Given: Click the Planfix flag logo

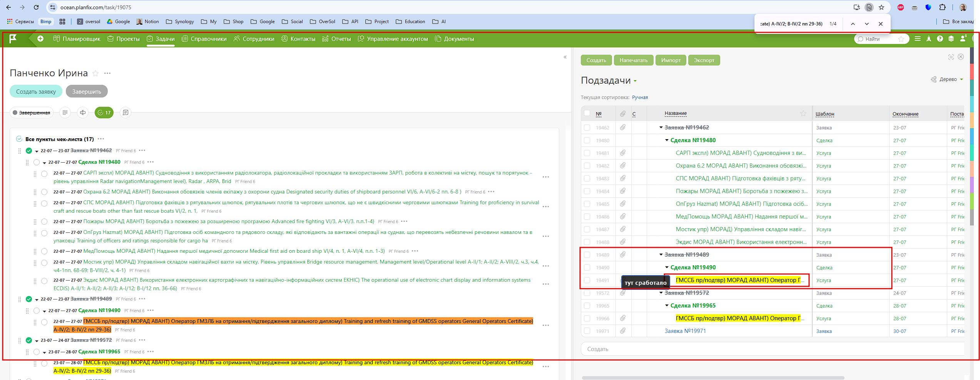Looking at the screenshot, I should [x=13, y=39].
